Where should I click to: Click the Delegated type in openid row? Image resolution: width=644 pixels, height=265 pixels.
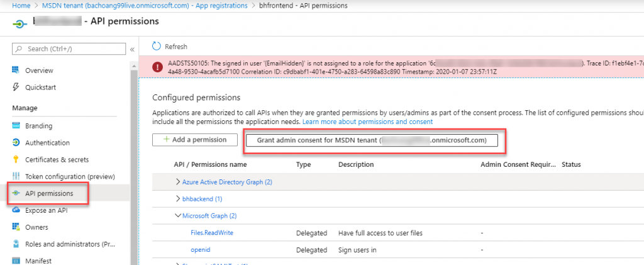point(312,250)
